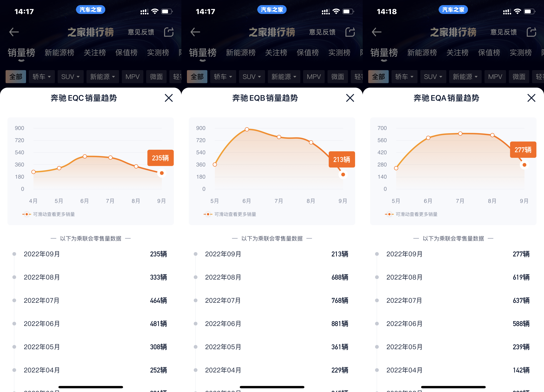Expand the 轿车 filter on the EQB screen
This screenshot has height=392, width=544.
[223, 77]
